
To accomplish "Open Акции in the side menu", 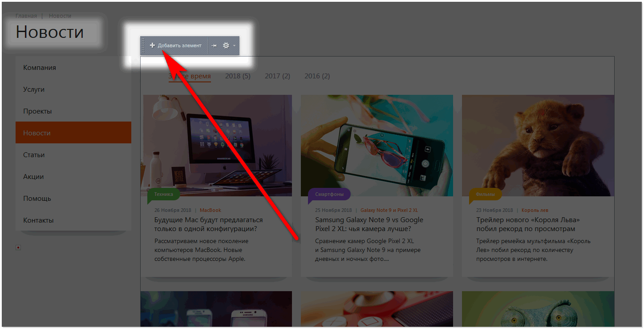I will coord(73,177).
